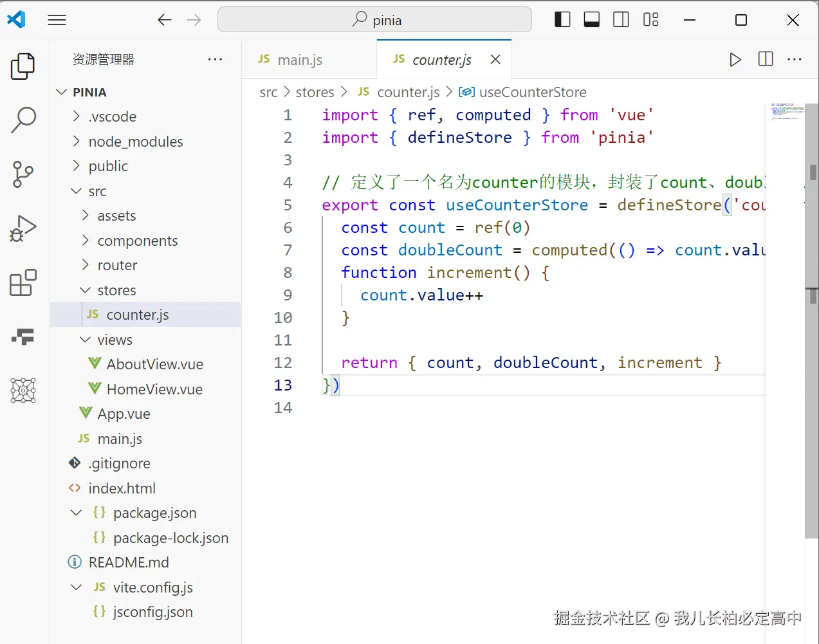
Task: Click line number 13 in gutter
Action: [x=283, y=385]
